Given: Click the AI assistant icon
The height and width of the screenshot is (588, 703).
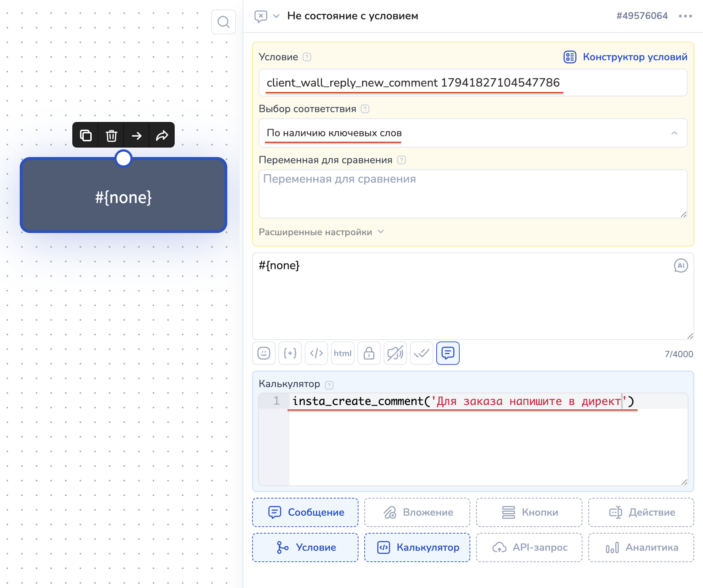Looking at the screenshot, I should pyautogui.click(x=680, y=266).
